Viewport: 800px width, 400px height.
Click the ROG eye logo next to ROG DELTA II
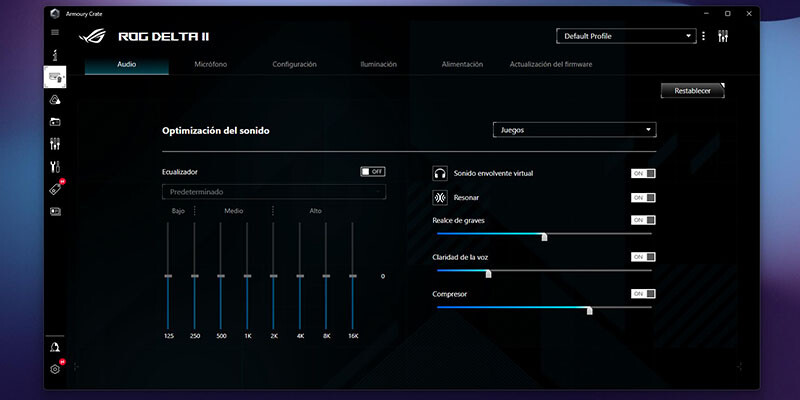[92, 36]
